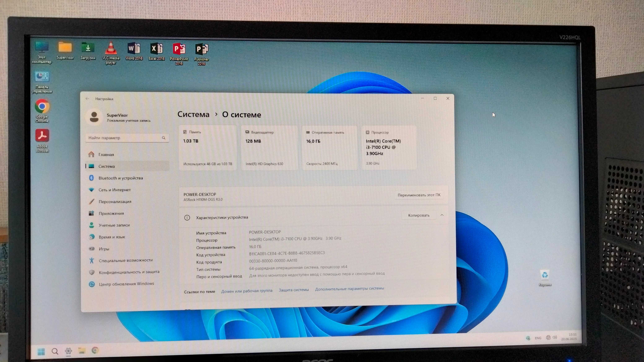
Task: Open Защита системы link
Action: pyautogui.click(x=294, y=290)
